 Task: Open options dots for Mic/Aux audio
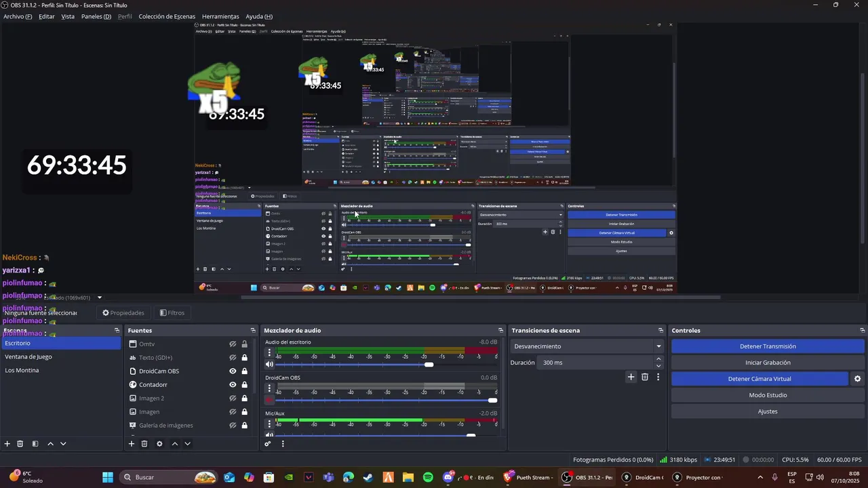point(269,424)
